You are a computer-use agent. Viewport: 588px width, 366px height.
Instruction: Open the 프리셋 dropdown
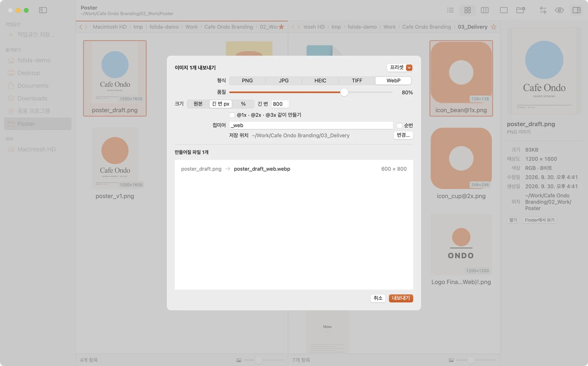(400, 68)
